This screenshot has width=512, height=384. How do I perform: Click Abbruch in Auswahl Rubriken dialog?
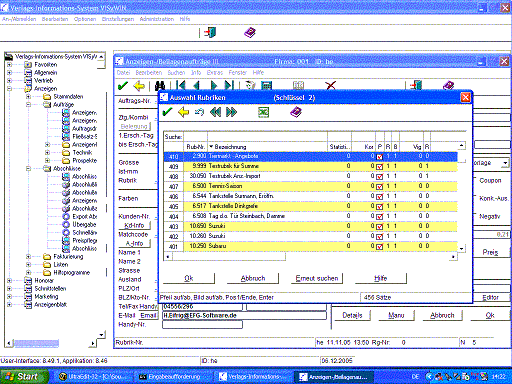point(253,278)
